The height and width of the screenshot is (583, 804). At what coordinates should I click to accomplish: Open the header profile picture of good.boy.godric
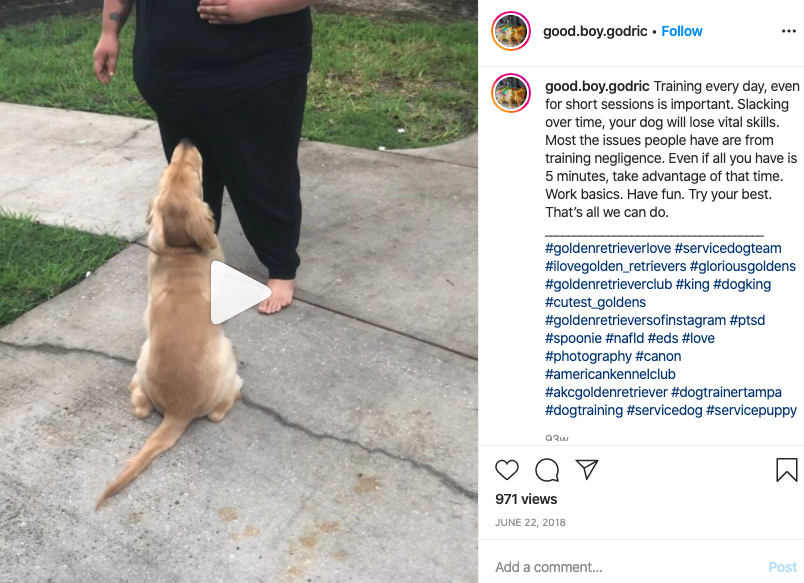click(x=511, y=31)
